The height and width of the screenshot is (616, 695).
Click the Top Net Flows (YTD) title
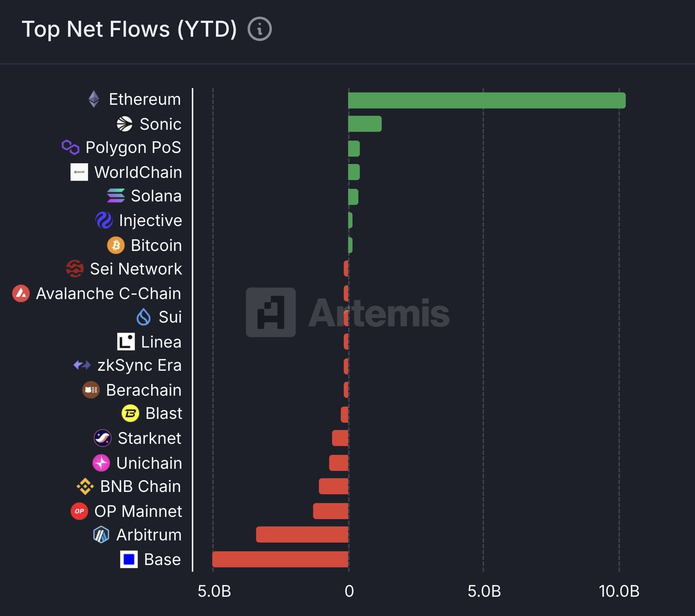tap(129, 29)
